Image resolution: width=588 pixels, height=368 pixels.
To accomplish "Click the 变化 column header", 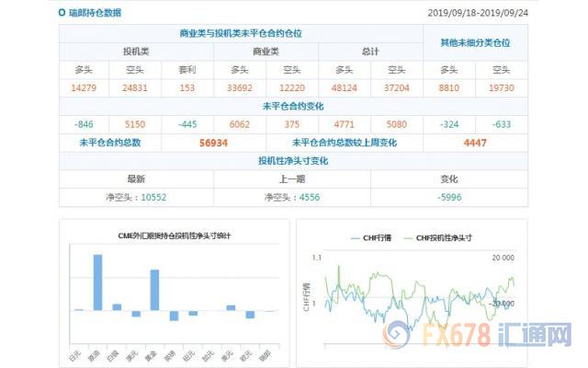I will 449,179.
